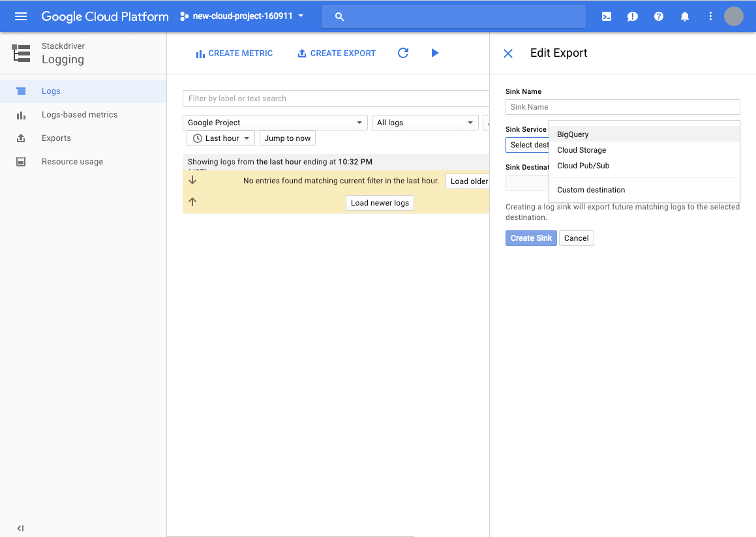Choose Cloud Pub/Sub from sink service list

point(644,166)
